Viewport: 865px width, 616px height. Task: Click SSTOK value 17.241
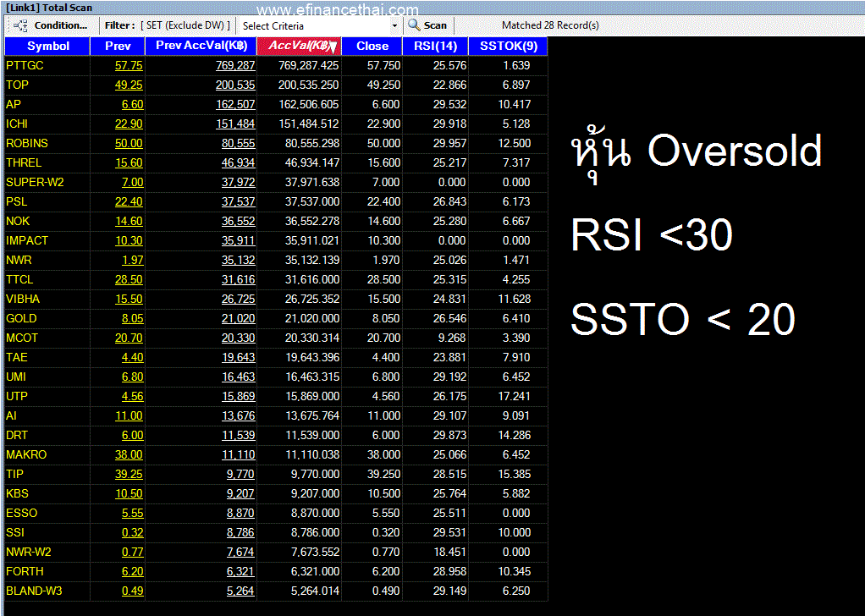coord(514,396)
